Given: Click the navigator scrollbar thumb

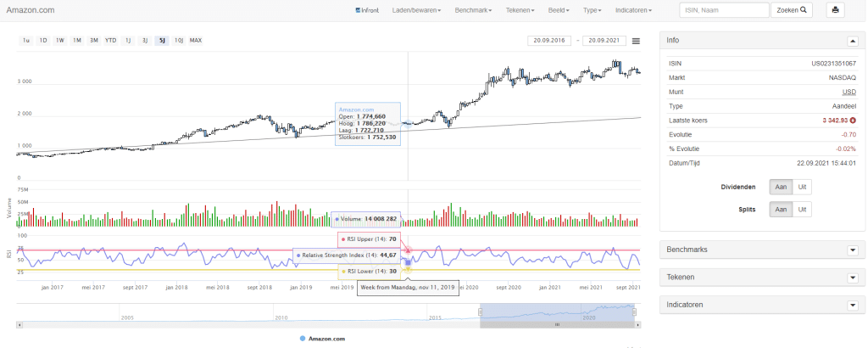Looking at the screenshot, I should (x=558, y=325).
